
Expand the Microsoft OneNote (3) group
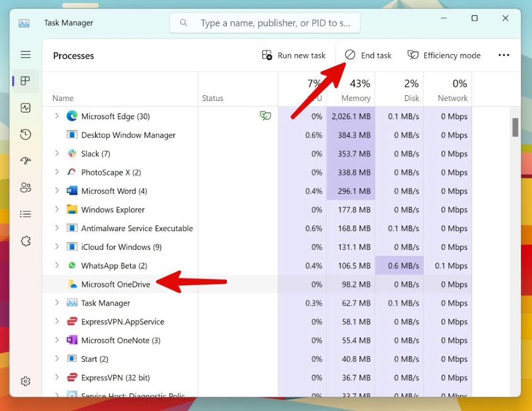coord(57,339)
